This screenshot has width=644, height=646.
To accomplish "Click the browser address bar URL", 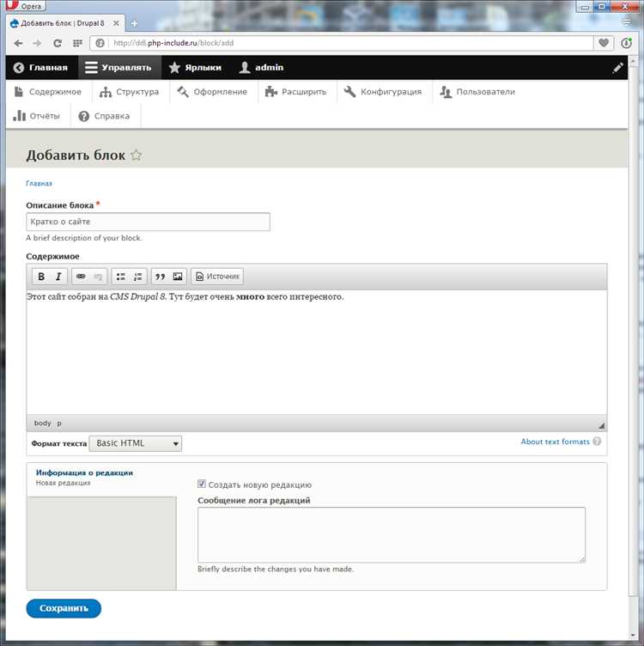I will (x=173, y=43).
